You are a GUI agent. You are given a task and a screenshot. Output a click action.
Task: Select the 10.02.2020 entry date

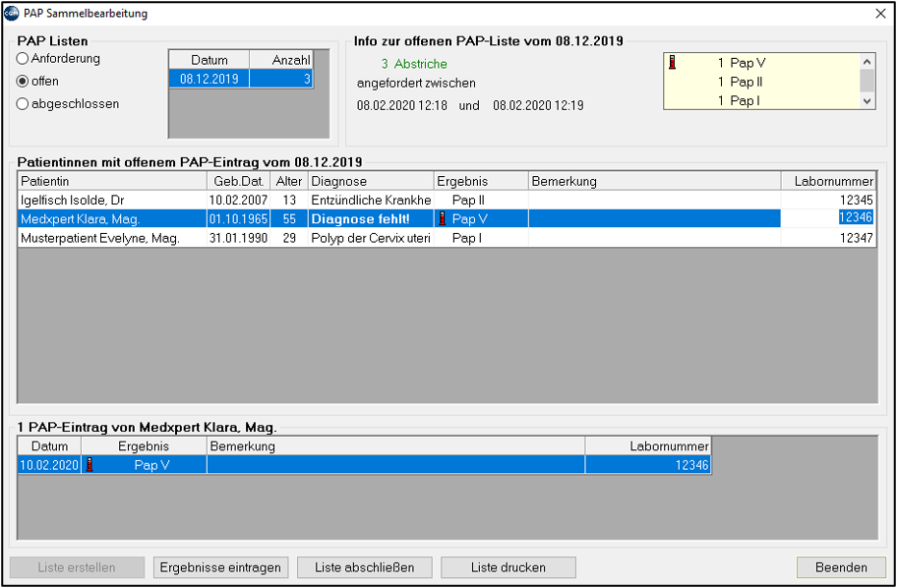coord(50,465)
